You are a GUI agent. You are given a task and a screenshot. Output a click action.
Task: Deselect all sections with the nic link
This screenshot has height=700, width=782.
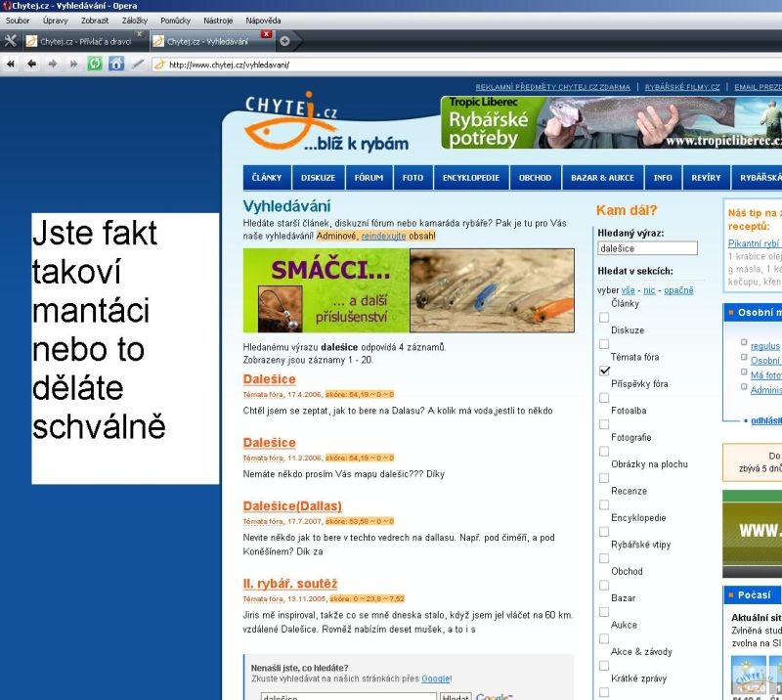click(649, 290)
